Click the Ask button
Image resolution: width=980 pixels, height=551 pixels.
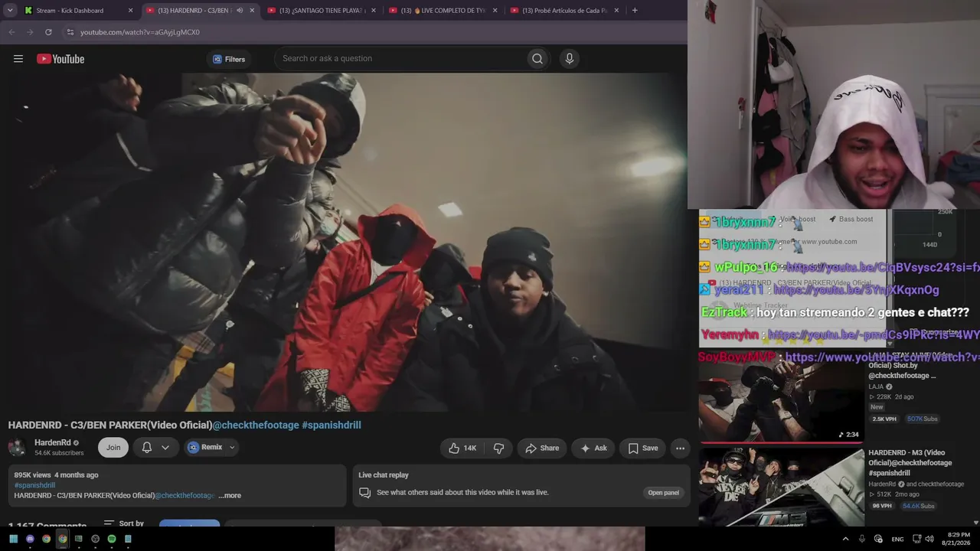[x=593, y=448]
